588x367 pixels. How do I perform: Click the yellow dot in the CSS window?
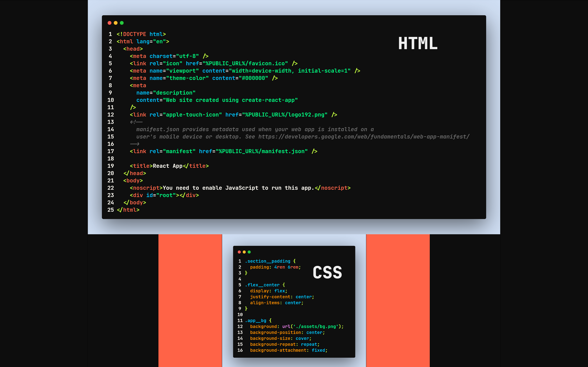point(244,252)
